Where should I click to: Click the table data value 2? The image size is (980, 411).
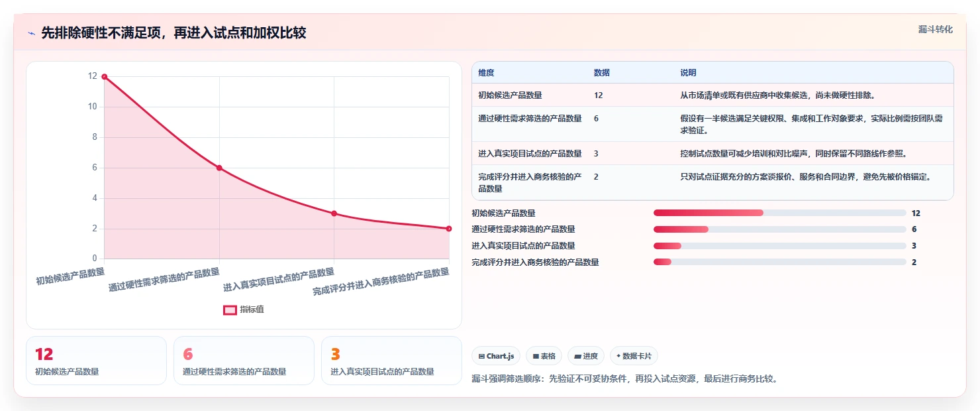pos(596,177)
